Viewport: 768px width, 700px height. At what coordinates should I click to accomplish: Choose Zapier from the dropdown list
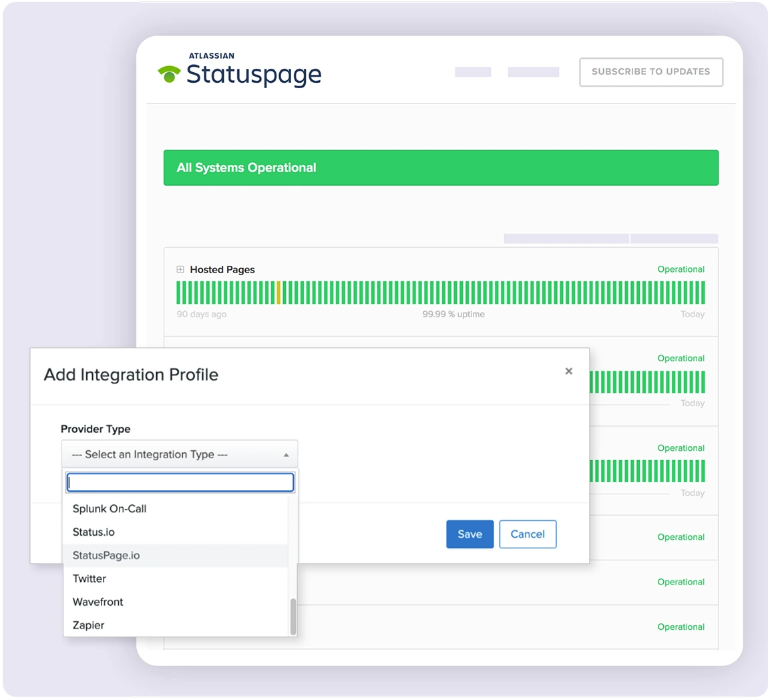[x=176, y=625]
